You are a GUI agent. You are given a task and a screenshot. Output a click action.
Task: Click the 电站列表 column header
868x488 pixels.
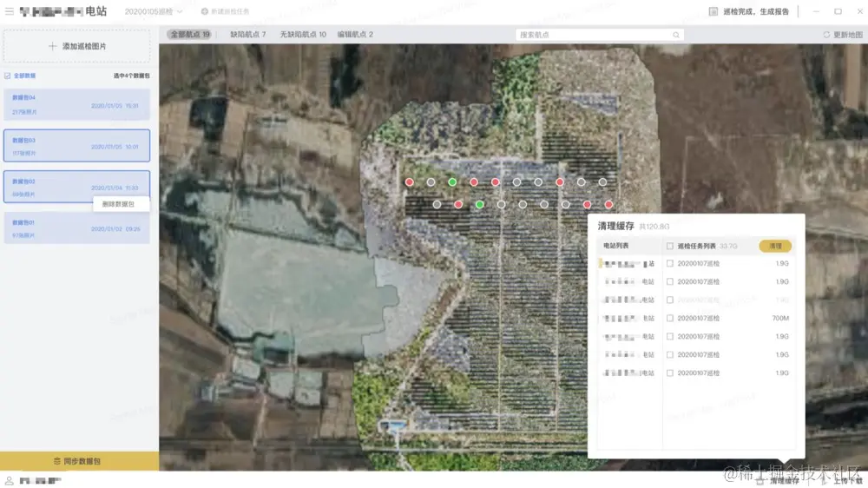[x=615, y=246]
